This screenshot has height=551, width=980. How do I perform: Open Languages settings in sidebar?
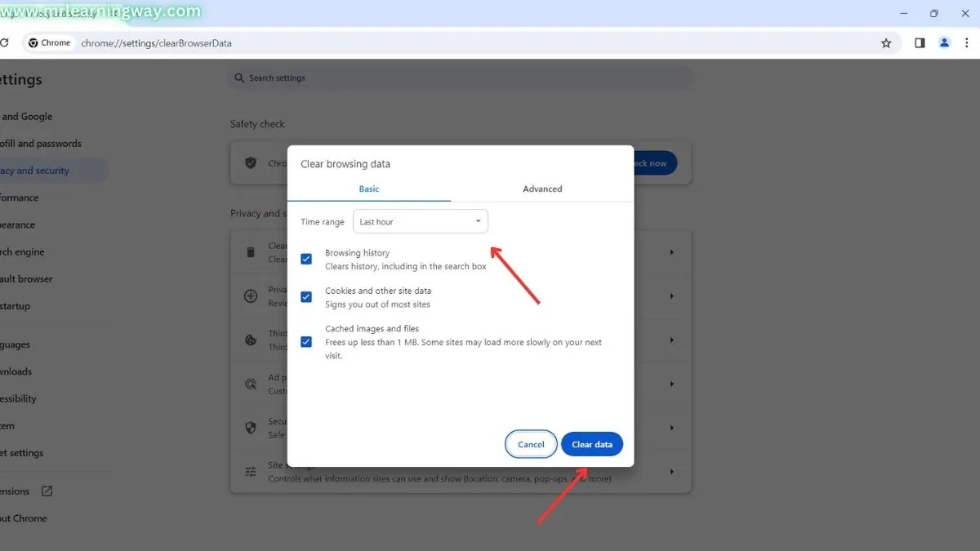(16, 344)
